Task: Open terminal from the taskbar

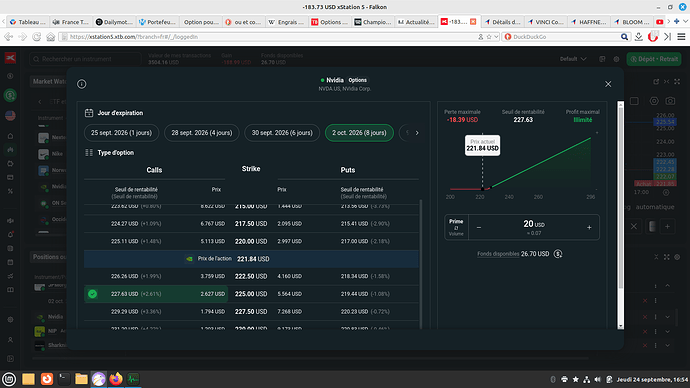Action: tap(64, 379)
